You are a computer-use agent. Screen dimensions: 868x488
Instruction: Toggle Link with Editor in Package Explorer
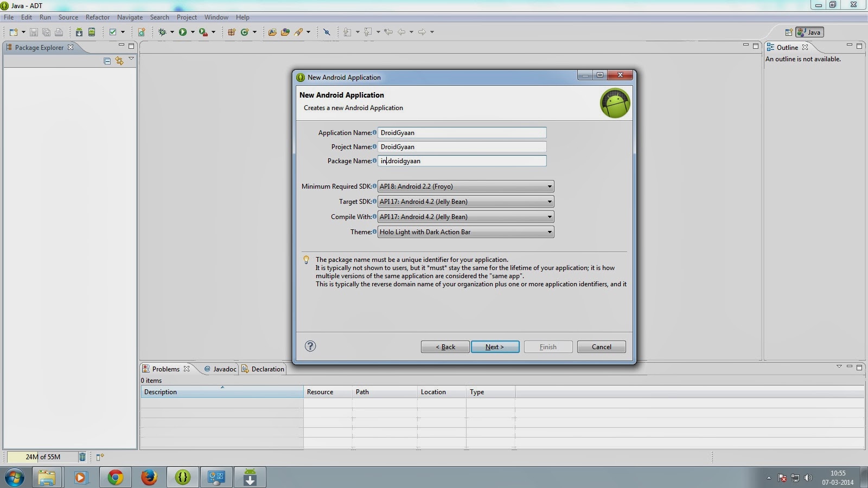tap(119, 61)
